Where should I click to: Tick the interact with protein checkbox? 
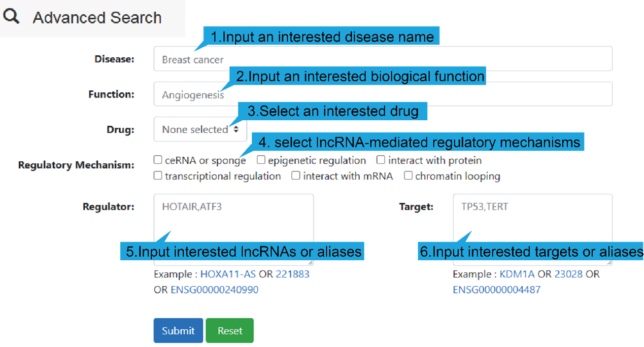coord(381,160)
